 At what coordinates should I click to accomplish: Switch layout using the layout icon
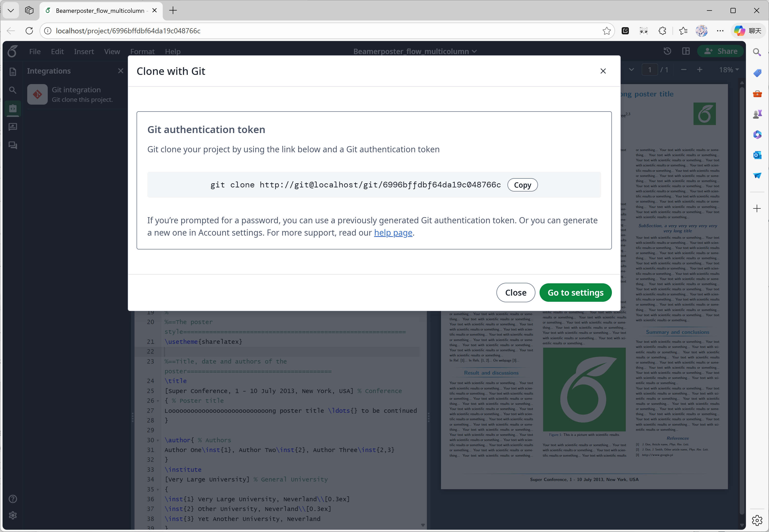click(x=686, y=51)
